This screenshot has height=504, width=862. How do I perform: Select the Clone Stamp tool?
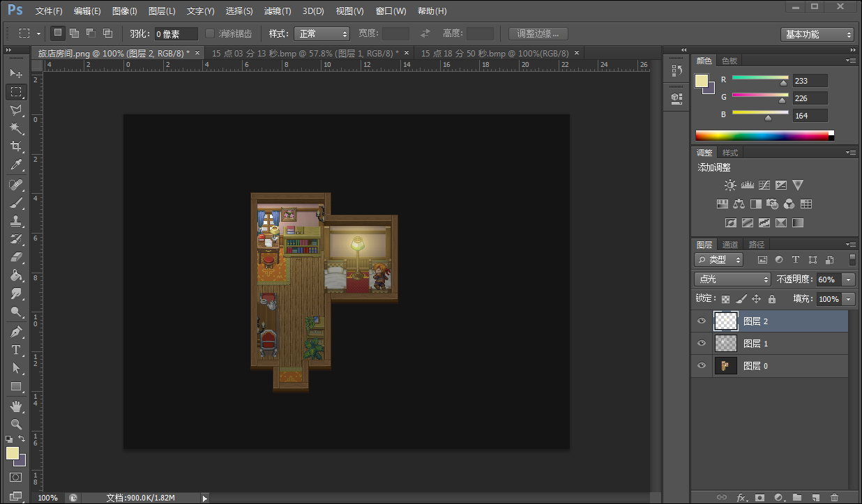pos(16,221)
